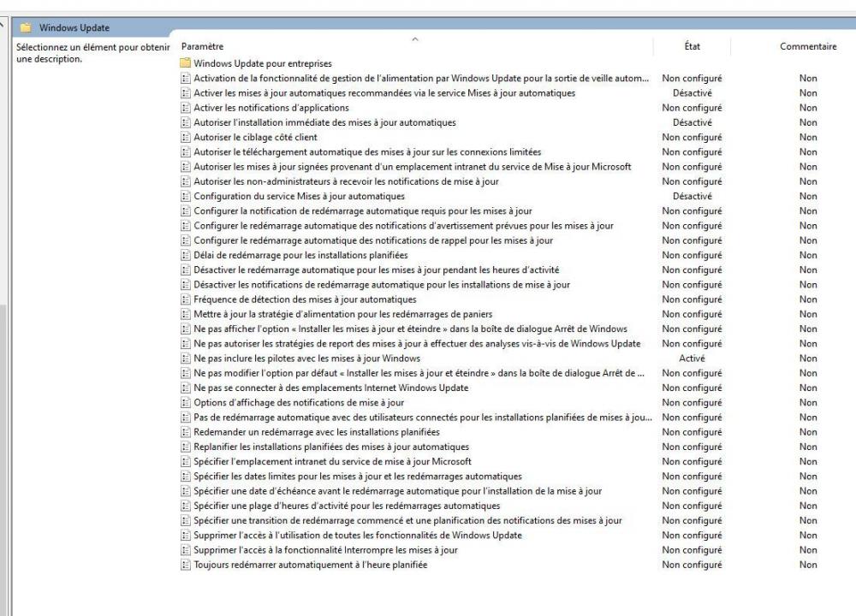Click the icon beside Toujours redémarrer automatiquement
This screenshot has width=856, height=616.
pos(186,565)
